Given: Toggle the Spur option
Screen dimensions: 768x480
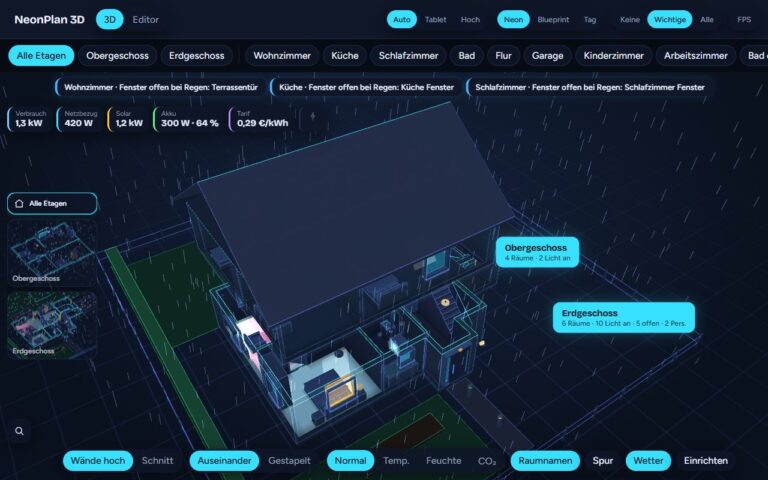Looking at the screenshot, I should click(x=602, y=461).
